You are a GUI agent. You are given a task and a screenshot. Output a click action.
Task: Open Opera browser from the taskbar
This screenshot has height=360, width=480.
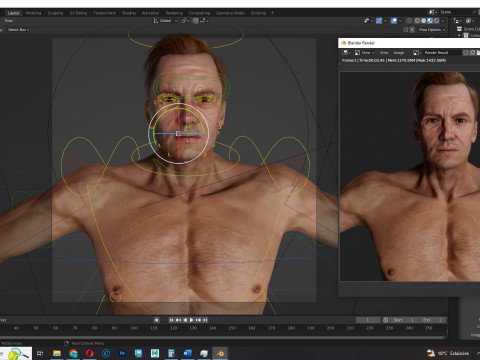click(90, 353)
